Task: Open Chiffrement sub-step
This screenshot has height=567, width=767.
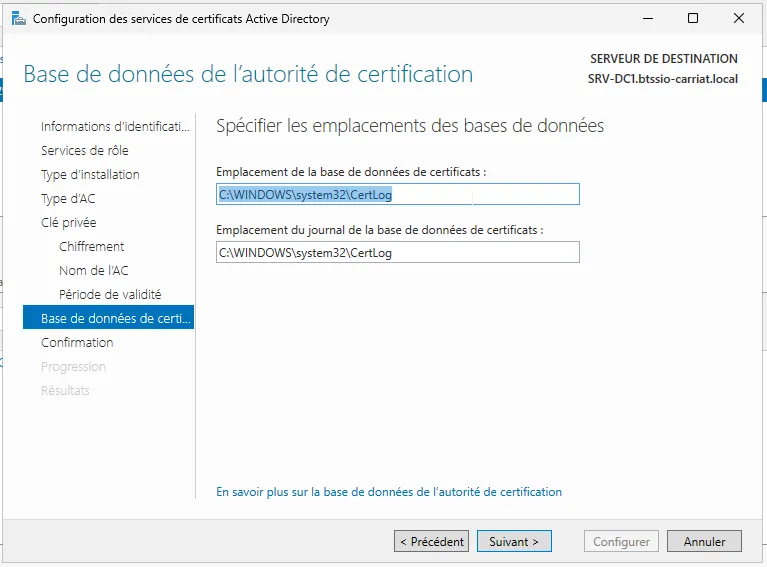Action: [91, 247]
